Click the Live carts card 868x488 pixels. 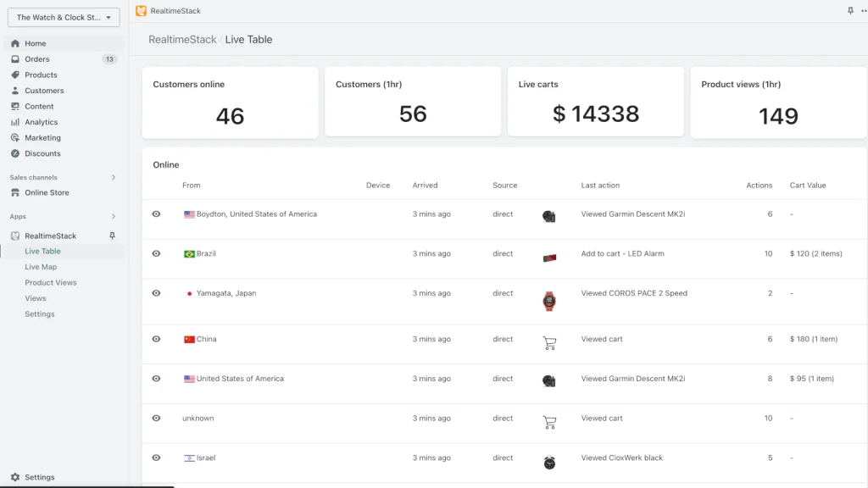(596, 102)
